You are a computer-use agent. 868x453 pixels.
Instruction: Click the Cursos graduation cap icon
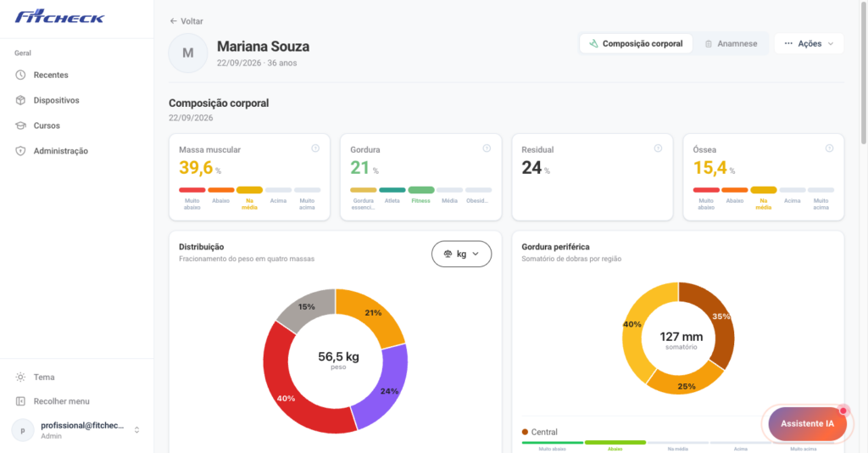pos(20,126)
